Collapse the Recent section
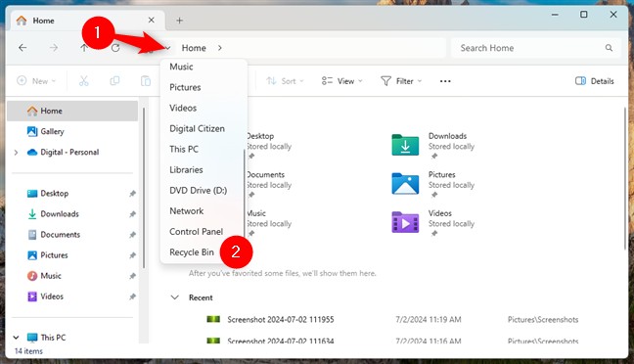634x364 pixels. coord(175,297)
